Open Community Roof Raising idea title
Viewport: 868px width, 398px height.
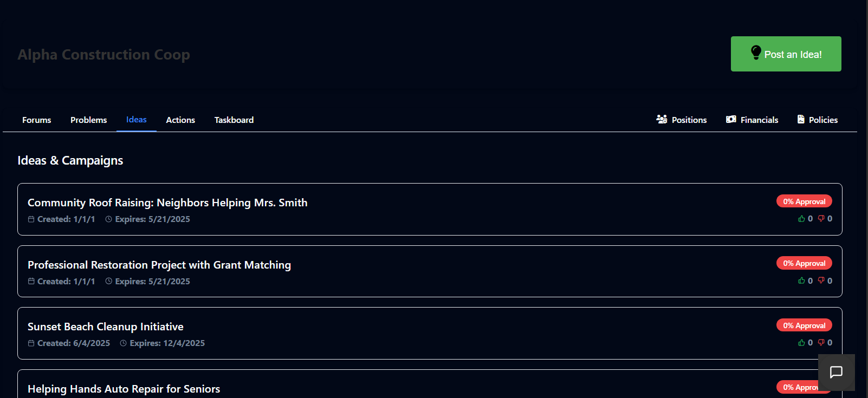pos(167,203)
